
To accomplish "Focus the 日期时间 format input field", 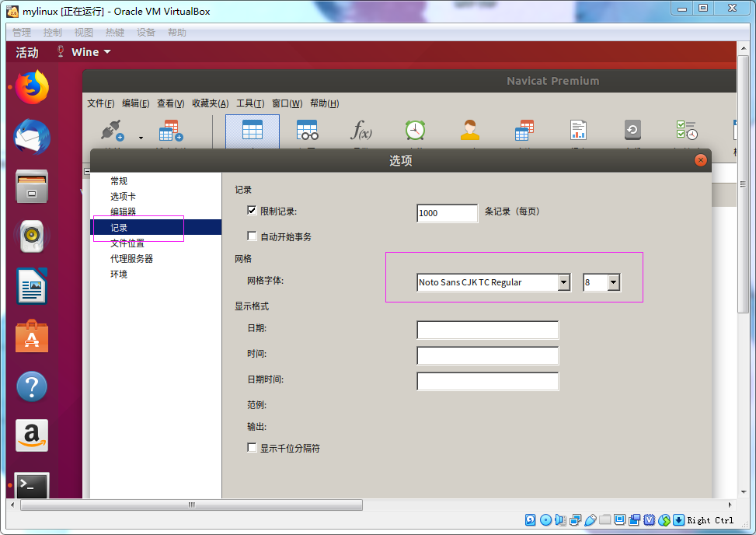I will pos(487,381).
